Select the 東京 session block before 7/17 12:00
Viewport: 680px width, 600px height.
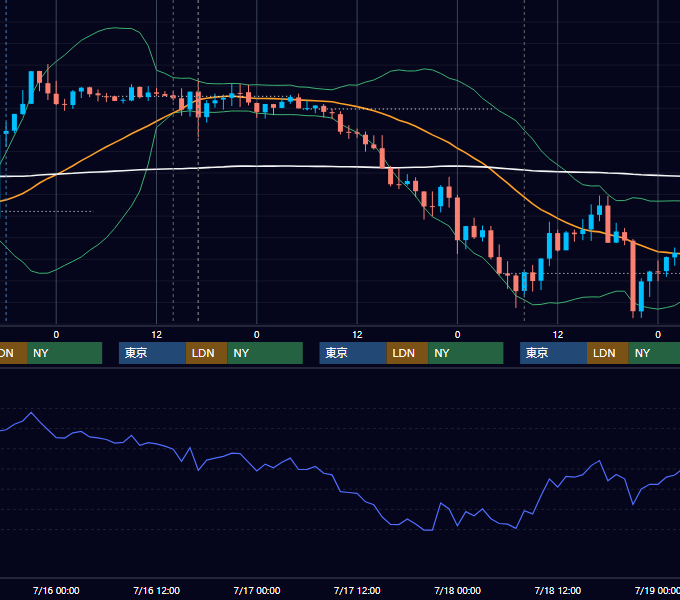tap(353, 353)
